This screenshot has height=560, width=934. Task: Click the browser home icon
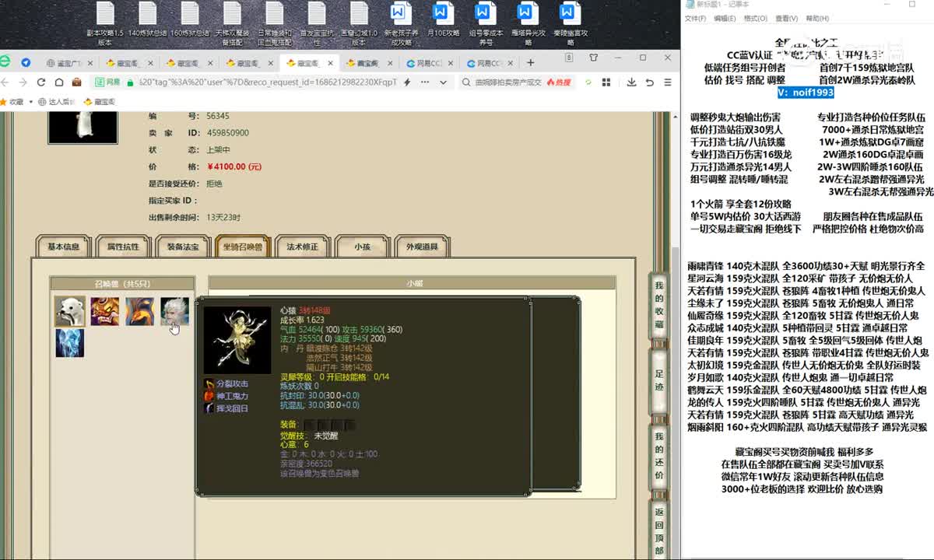[x=59, y=82]
